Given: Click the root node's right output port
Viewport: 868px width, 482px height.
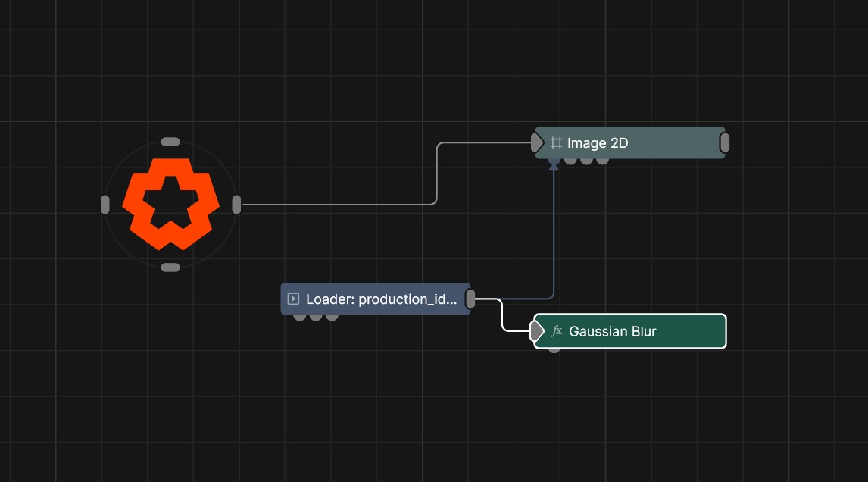Looking at the screenshot, I should pyautogui.click(x=236, y=205).
